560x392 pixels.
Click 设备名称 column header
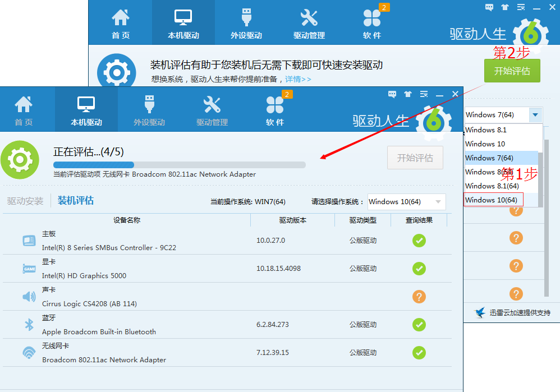[x=127, y=220]
